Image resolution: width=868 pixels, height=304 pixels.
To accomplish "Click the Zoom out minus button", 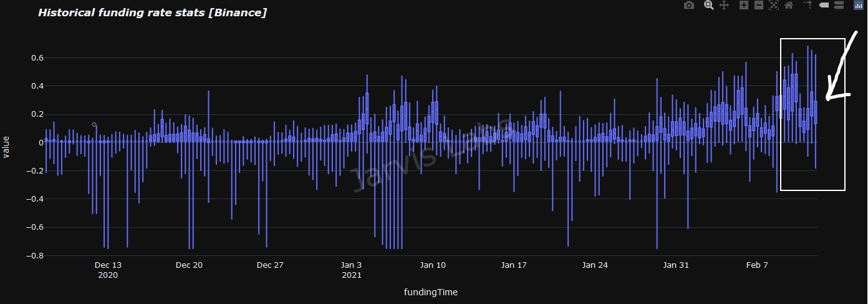I will coord(758,6).
